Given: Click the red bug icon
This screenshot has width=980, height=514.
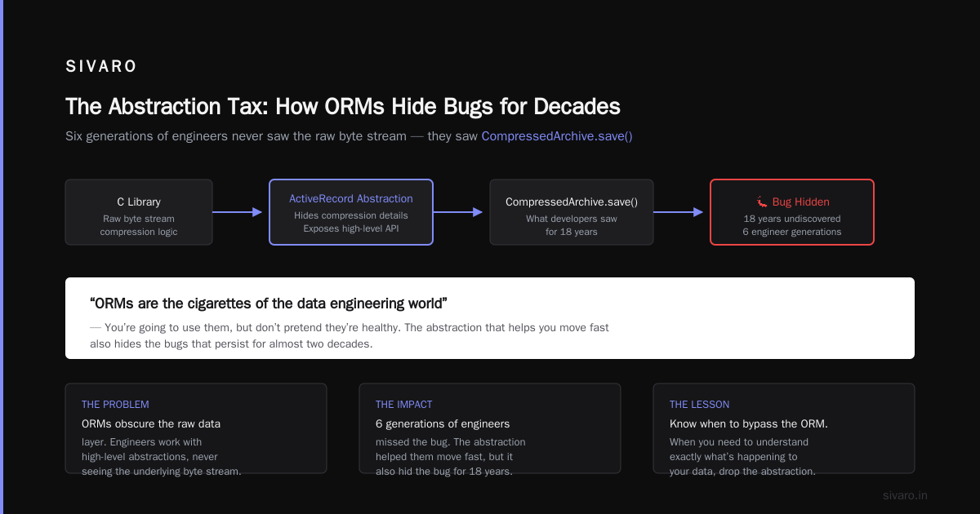Looking at the screenshot, I should (762, 200).
